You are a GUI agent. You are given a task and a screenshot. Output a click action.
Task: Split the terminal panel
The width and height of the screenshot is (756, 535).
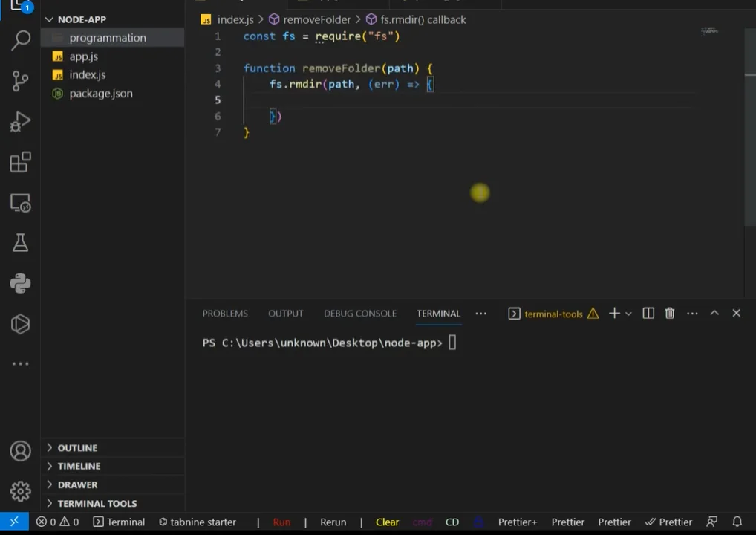click(x=648, y=314)
